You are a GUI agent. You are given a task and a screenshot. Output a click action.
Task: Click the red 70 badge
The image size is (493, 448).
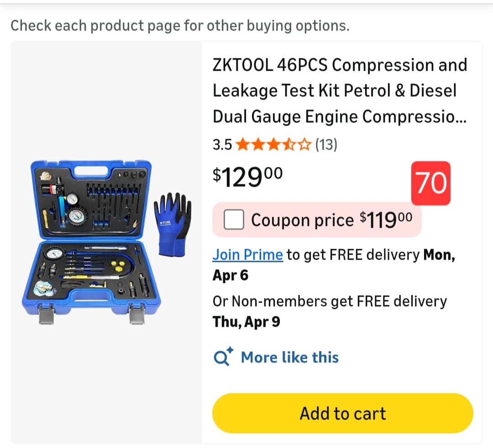coord(430,183)
